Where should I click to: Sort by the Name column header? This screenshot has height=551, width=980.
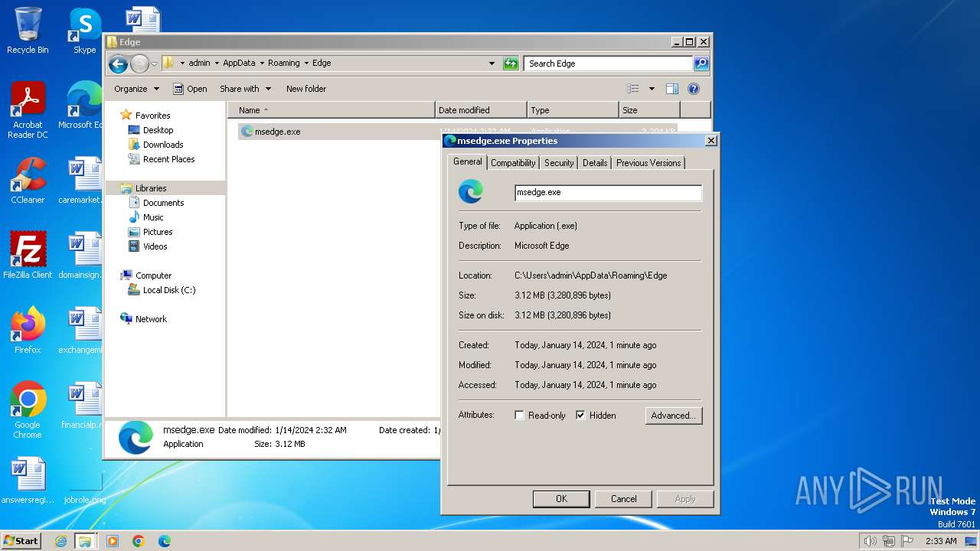coord(331,110)
